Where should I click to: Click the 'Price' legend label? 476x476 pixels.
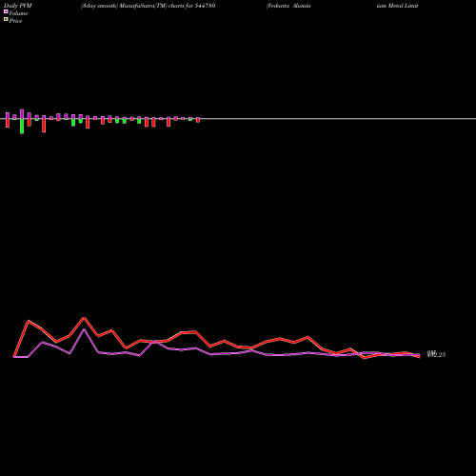point(15,21)
